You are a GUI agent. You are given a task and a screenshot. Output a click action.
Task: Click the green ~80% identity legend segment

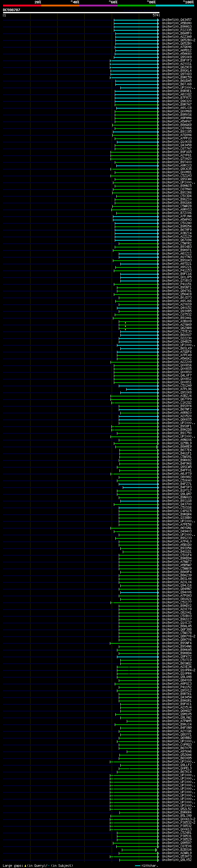point(137,6)
